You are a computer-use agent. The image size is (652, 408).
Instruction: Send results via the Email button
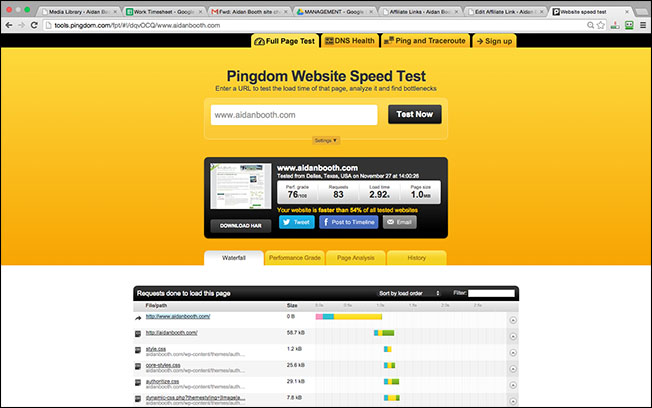tap(400, 222)
